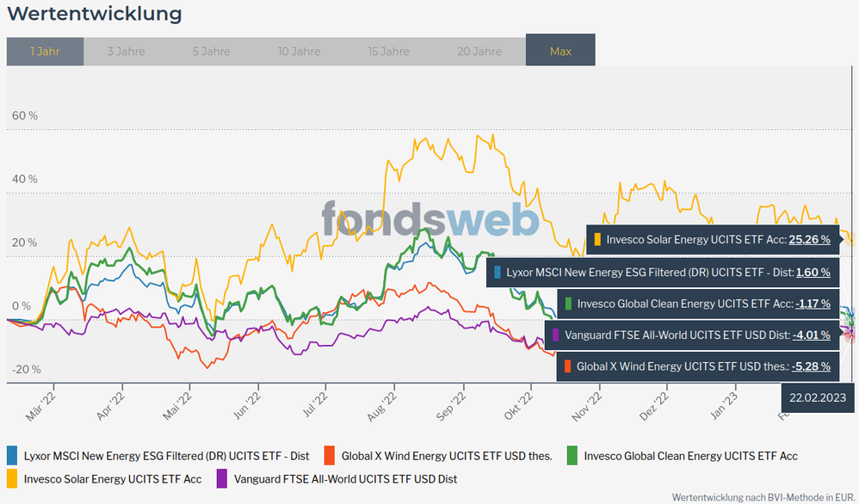The width and height of the screenshot is (859, 504).
Task: Choose the 15 Jahre tab
Action: tap(388, 52)
